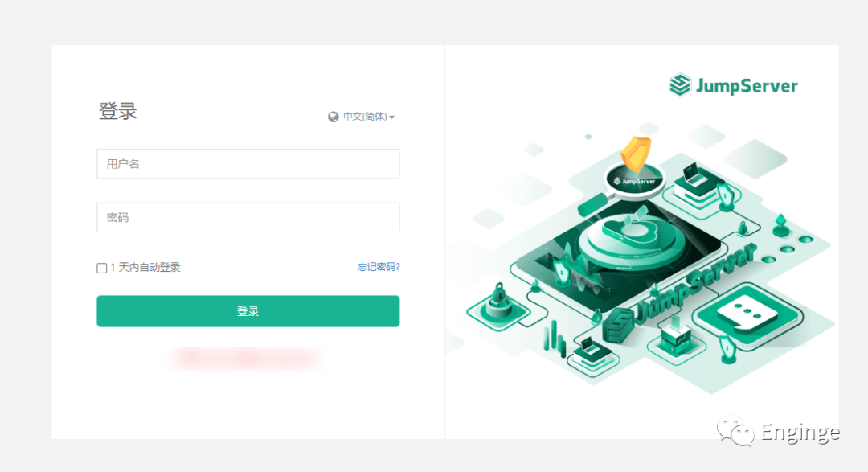The width and height of the screenshot is (868, 472).
Task: Click the 登录 page heading
Action: click(117, 111)
